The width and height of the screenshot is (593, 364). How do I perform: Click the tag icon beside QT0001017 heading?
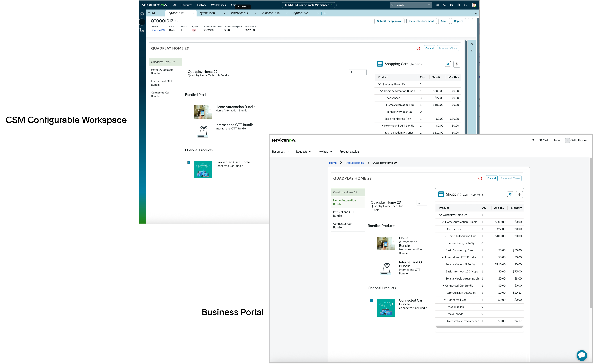point(176,21)
